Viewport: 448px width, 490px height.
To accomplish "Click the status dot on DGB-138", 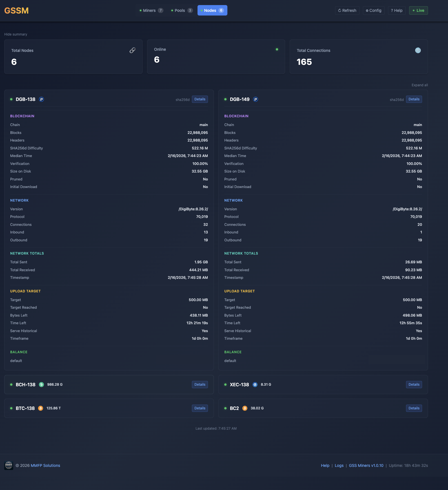I will click(11, 99).
